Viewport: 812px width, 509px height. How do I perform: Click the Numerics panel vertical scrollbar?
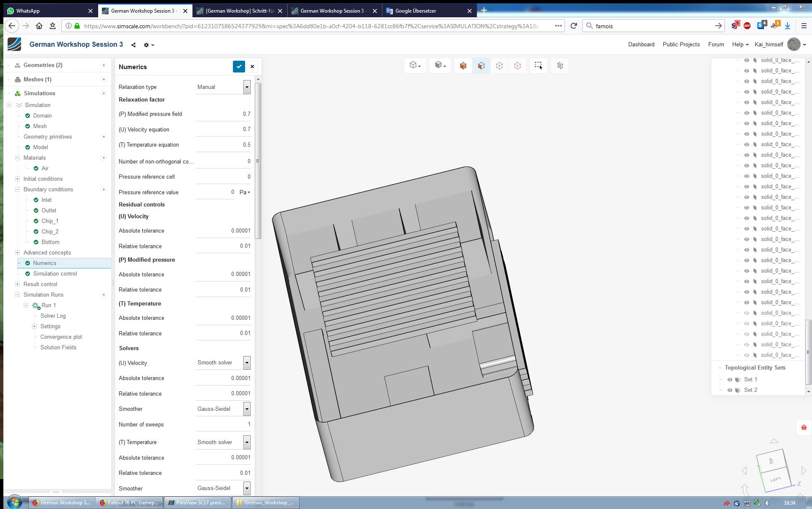click(x=258, y=160)
